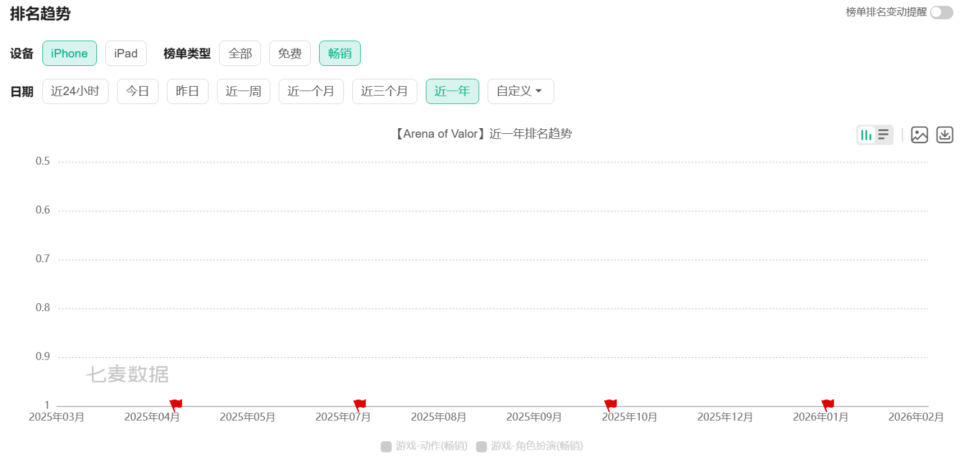The height and width of the screenshot is (463, 960).
Task: Click red flag near 2026年01月
Action: 827,404
